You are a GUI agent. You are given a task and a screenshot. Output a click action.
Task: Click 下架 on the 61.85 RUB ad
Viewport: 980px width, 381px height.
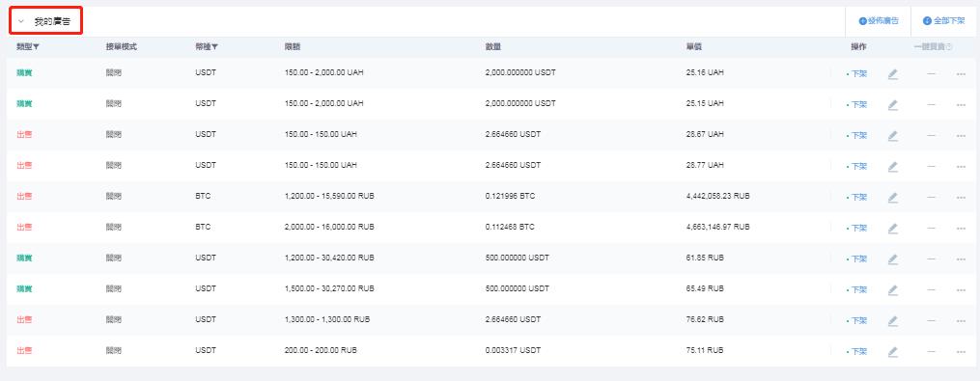pos(858,259)
